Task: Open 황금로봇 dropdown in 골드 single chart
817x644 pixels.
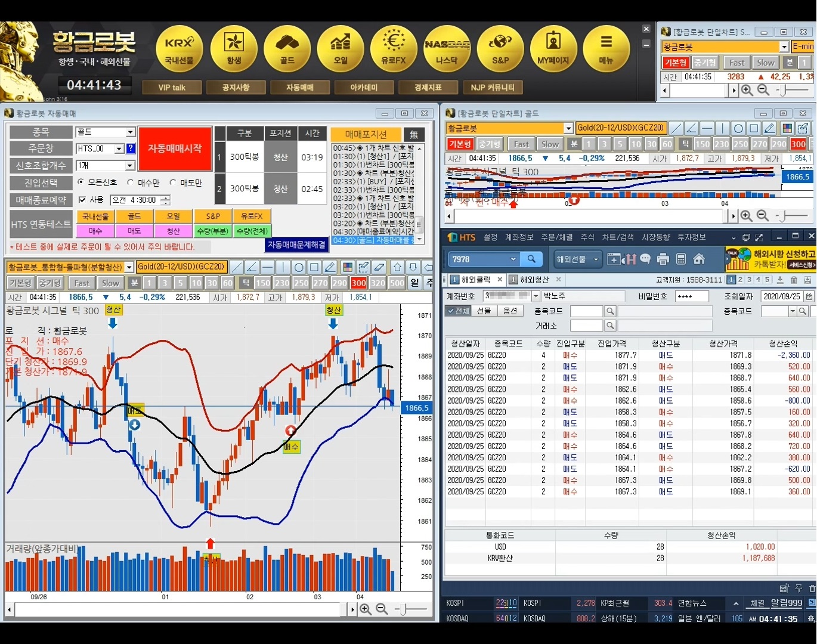Action: pyautogui.click(x=568, y=128)
